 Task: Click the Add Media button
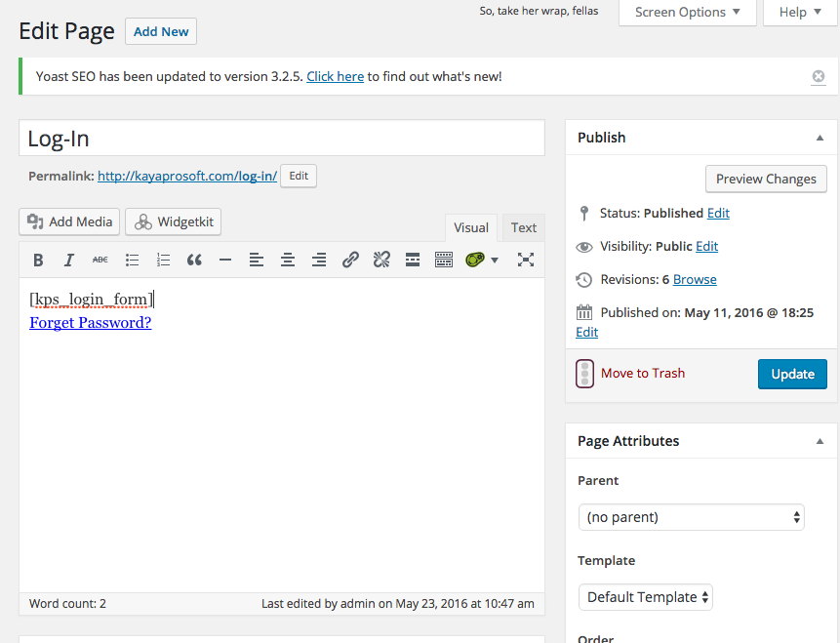[69, 221]
